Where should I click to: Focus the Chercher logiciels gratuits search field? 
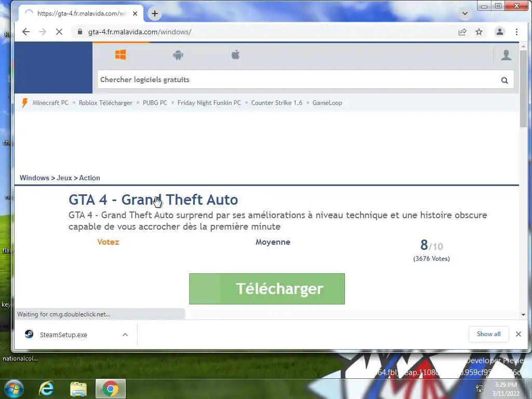pyautogui.click(x=305, y=79)
